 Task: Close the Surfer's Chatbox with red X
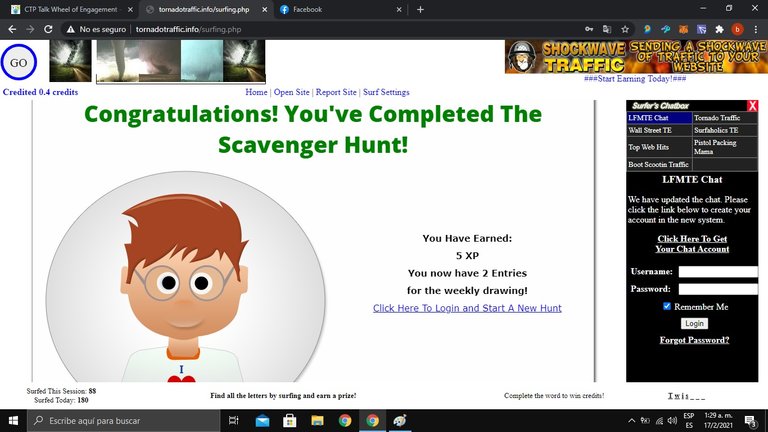click(752, 105)
